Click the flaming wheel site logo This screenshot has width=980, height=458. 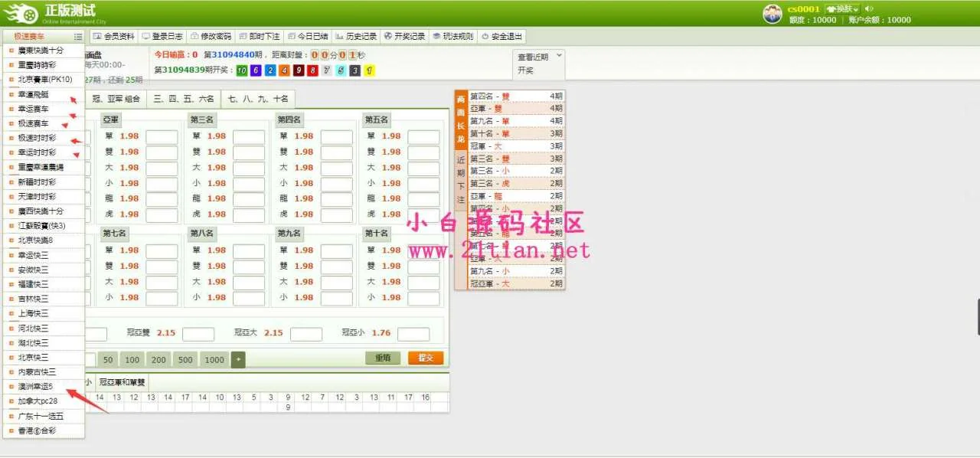click(20, 14)
